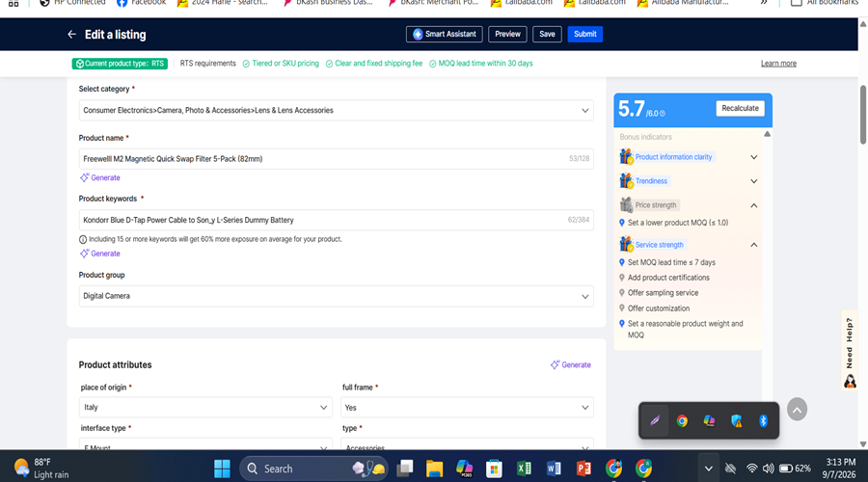
Task: Click the scroll-to-top round arrow button
Action: (x=797, y=410)
